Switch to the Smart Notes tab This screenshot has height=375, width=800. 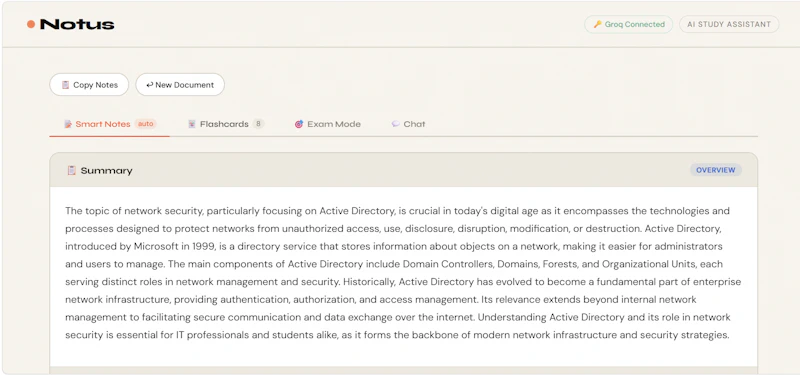coord(109,124)
